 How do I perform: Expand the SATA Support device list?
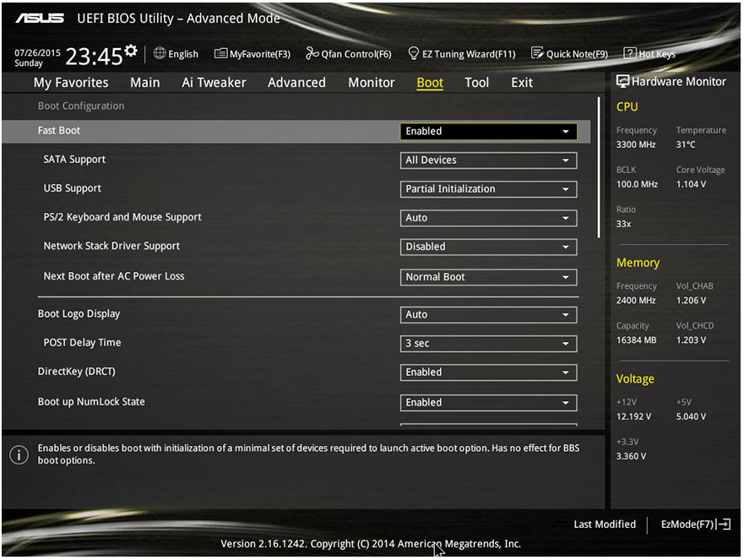[x=488, y=160]
